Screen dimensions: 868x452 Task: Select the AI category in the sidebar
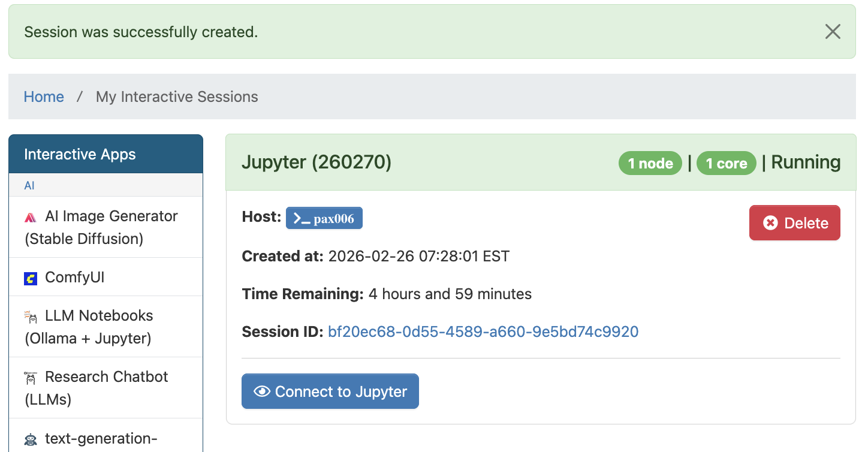pyautogui.click(x=29, y=185)
